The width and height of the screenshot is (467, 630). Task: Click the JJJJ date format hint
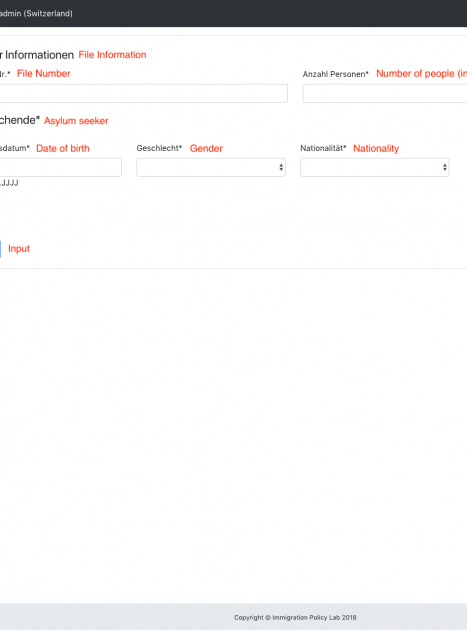9,183
